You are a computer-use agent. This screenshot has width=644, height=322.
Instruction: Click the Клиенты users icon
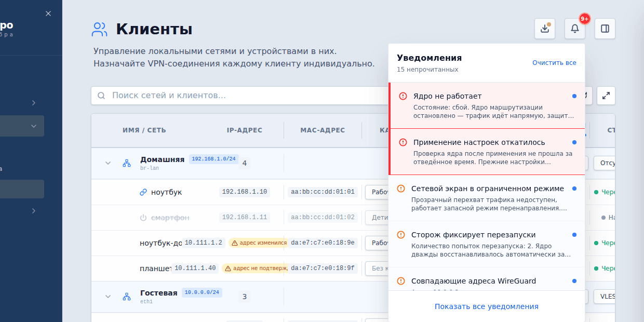[x=99, y=29]
